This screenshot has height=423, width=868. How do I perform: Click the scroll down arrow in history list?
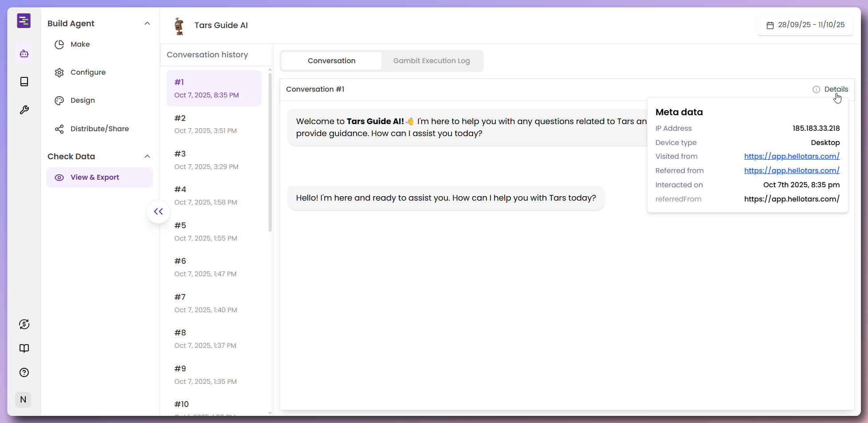tap(270, 413)
